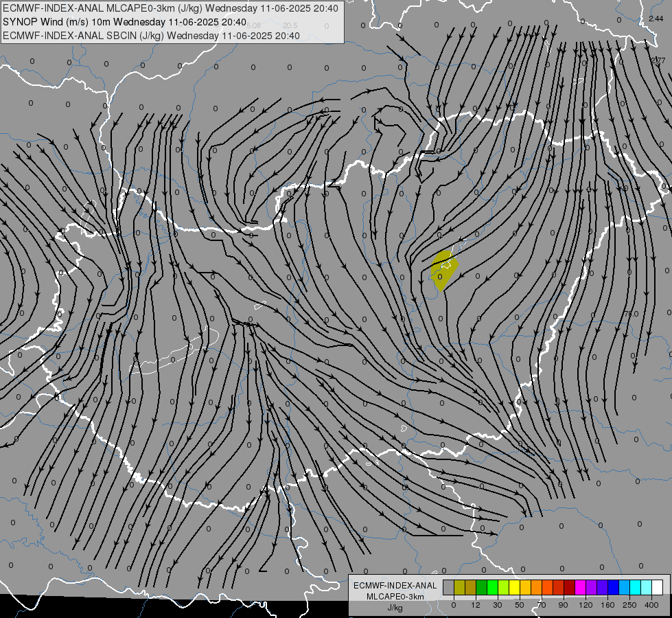The image size is (672, 618).
Task: Click the ECMWF-INDEX-ANAL legend label
Action: pos(395,586)
